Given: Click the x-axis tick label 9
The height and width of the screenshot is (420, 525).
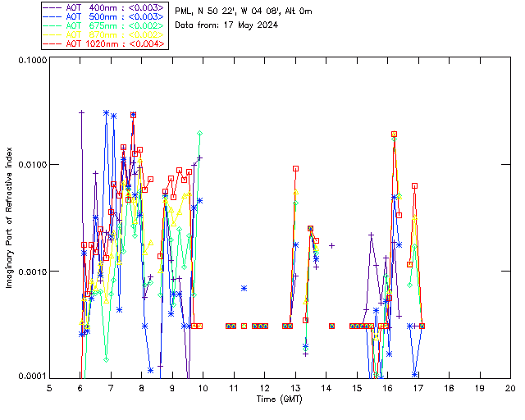Looking at the screenshot, I should 172,388.
